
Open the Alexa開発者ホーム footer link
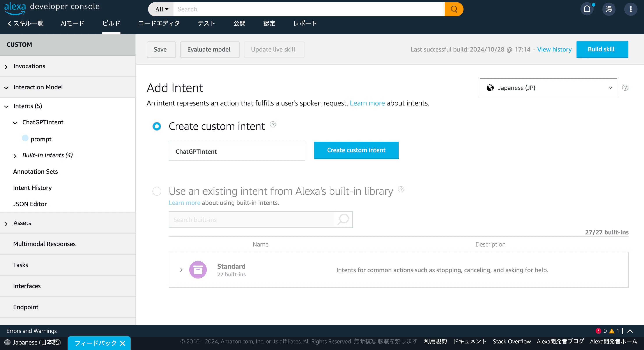click(614, 341)
